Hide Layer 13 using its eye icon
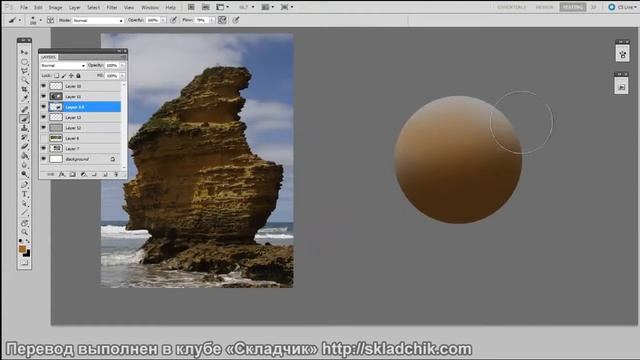 [x=44, y=117]
